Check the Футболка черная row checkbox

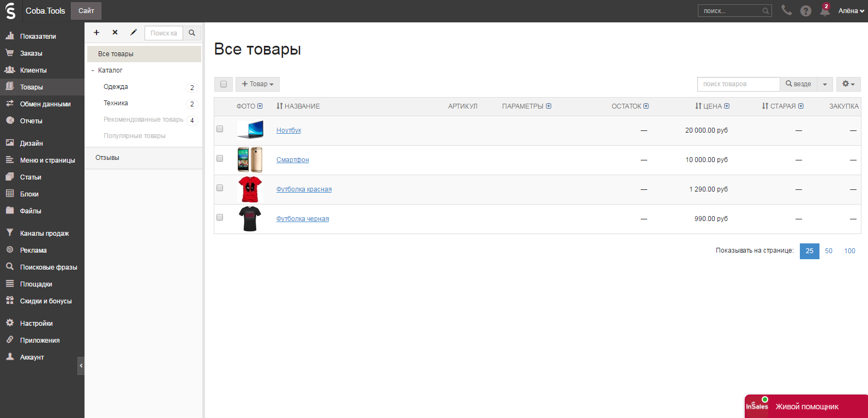[220, 218]
